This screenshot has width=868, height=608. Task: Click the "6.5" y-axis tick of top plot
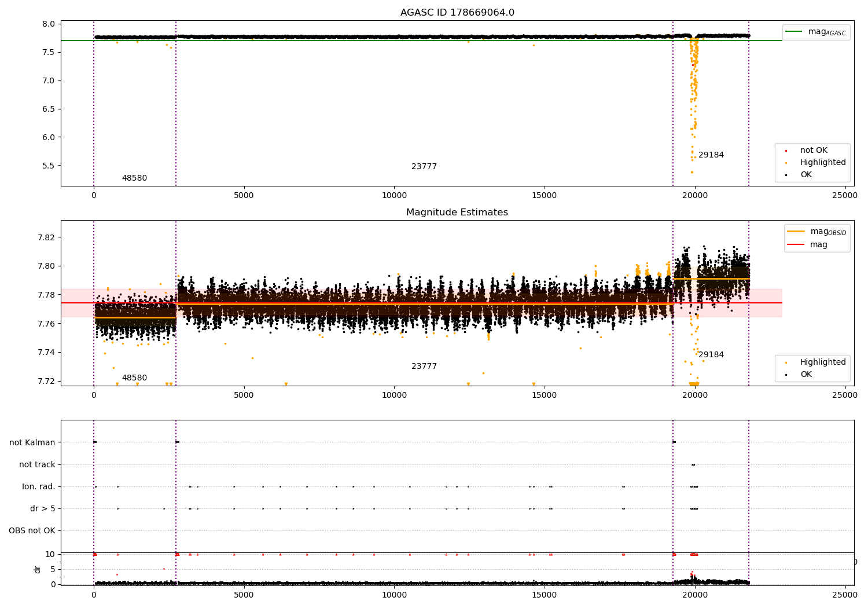(x=49, y=109)
